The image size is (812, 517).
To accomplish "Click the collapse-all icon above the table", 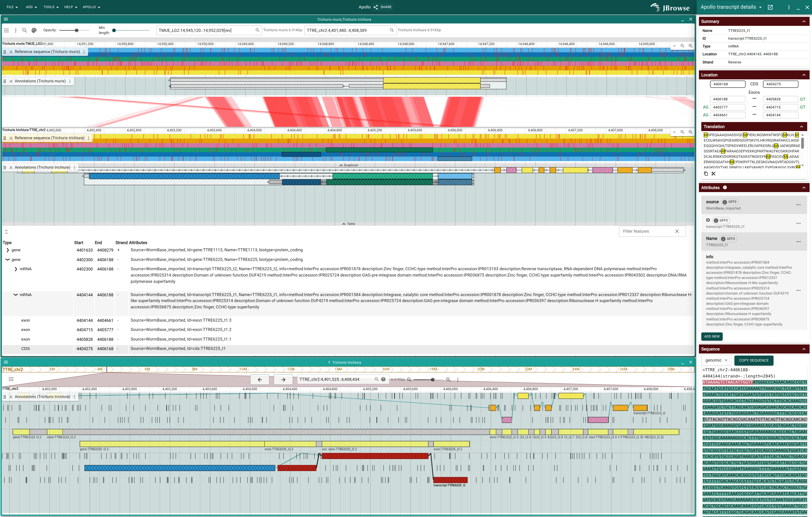I will coord(6,232).
